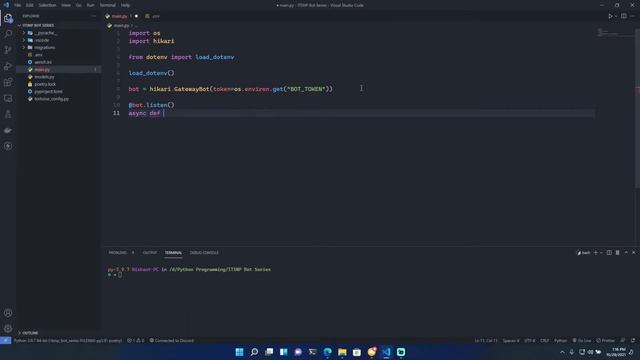640x360 pixels.
Task: Show hidden system tray icons chevron
Action: coord(562,352)
